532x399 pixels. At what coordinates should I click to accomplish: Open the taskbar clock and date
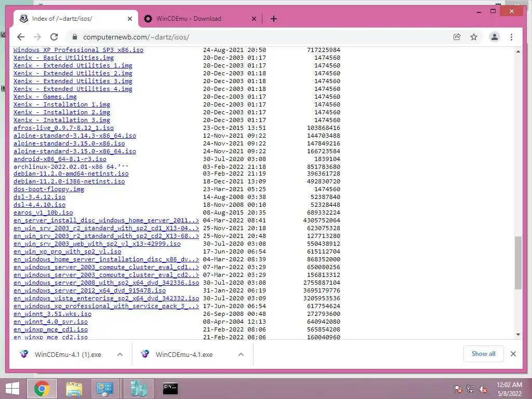pos(509,389)
